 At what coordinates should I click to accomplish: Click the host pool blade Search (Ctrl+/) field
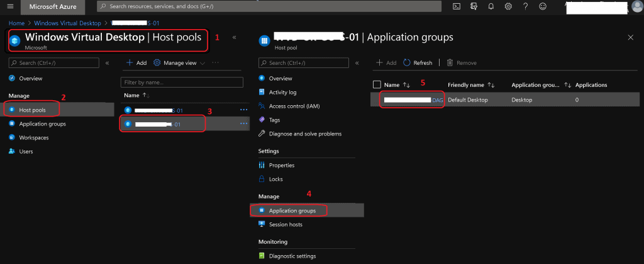point(304,62)
